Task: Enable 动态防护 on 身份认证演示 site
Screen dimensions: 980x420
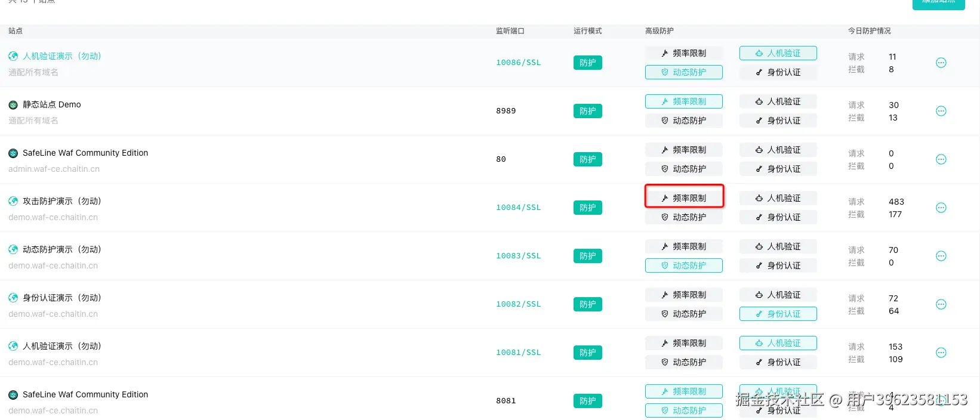Action: [x=684, y=314]
